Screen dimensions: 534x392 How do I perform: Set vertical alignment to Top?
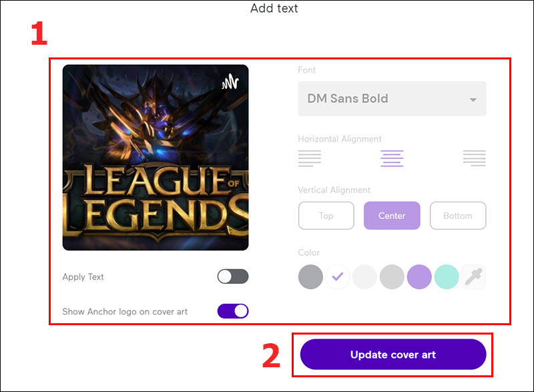(326, 216)
